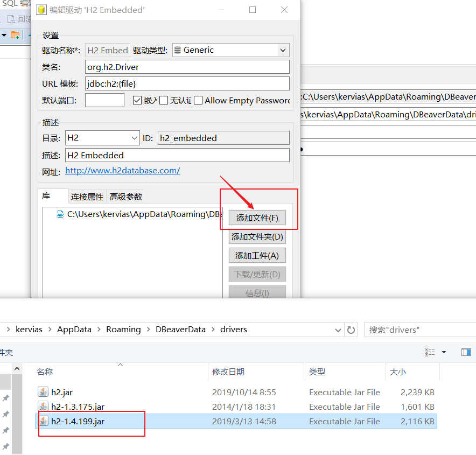Click the AppData breadcrumb segment
Screen dimensions: 476x455
(74, 330)
